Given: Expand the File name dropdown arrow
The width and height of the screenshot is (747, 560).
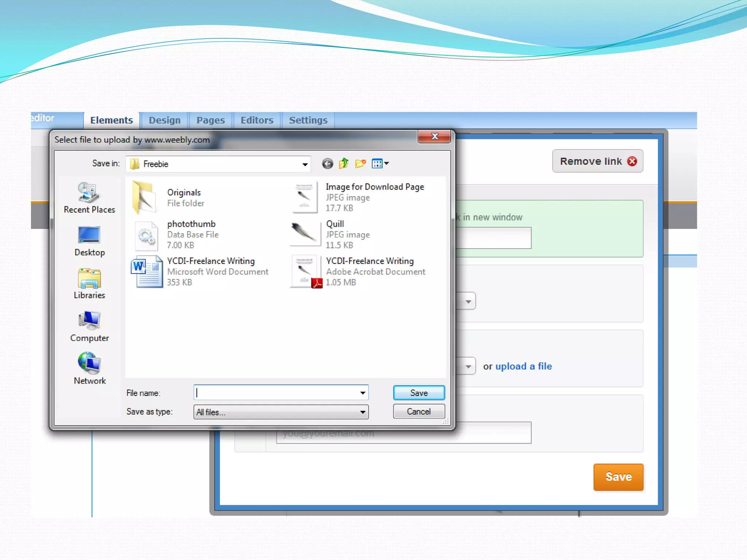Looking at the screenshot, I should [363, 393].
